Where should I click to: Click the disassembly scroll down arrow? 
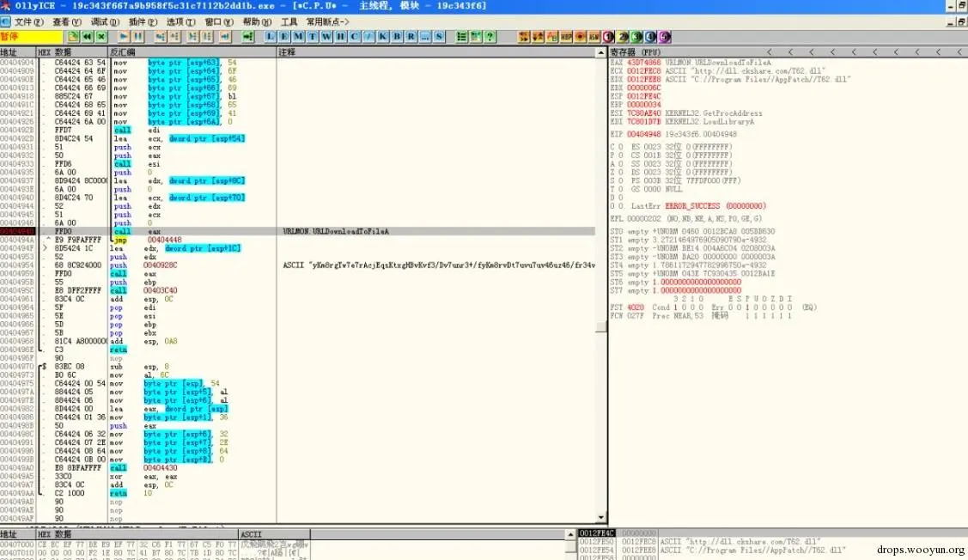(600, 518)
